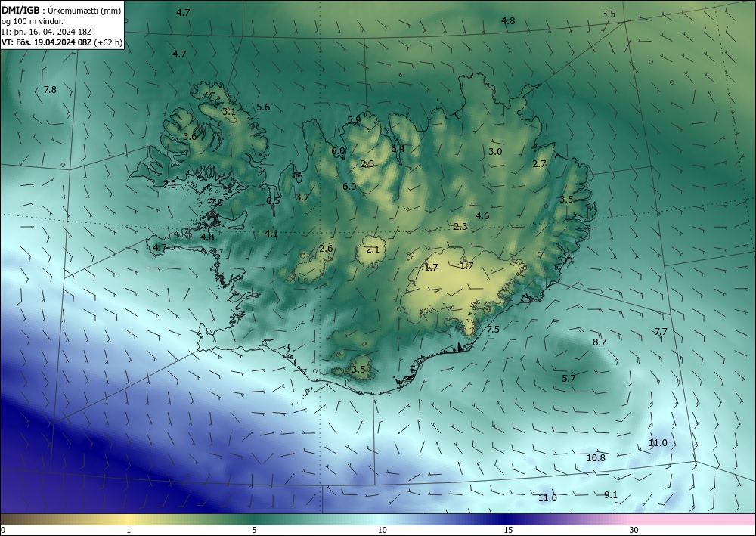Image resolution: width=756 pixels, height=536 pixels.
Task: Click the 5.6 value label
Action: (x=263, y=107)
